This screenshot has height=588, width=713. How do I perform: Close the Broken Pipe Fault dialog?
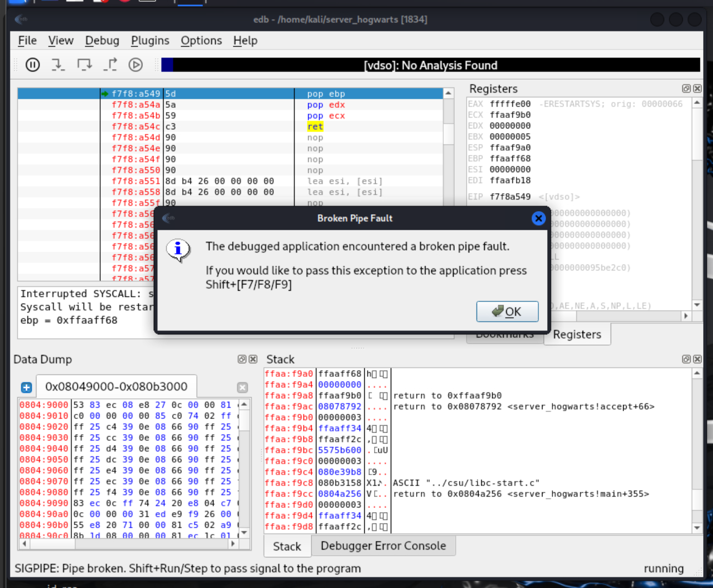[x=538, y=218]
